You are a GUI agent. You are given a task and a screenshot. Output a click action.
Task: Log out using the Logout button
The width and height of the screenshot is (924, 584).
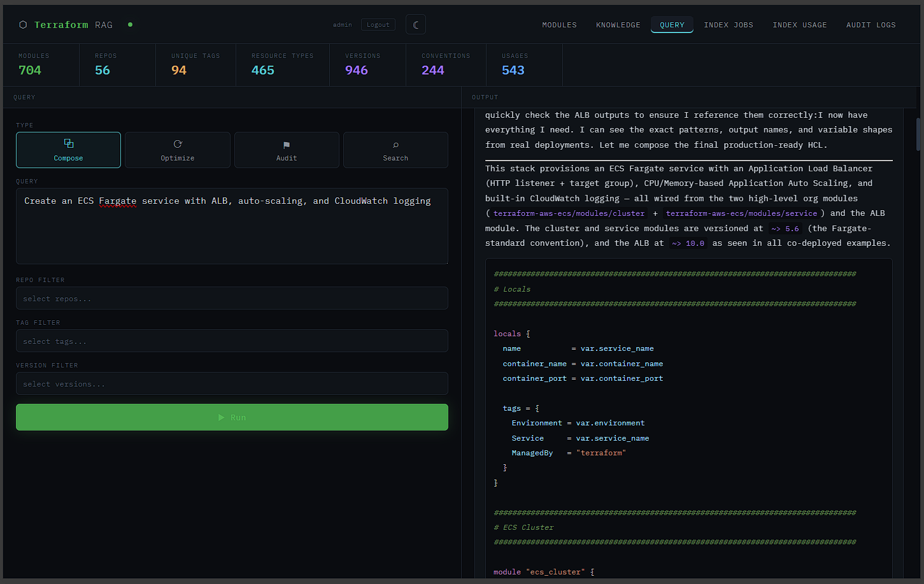coord(378,25)
